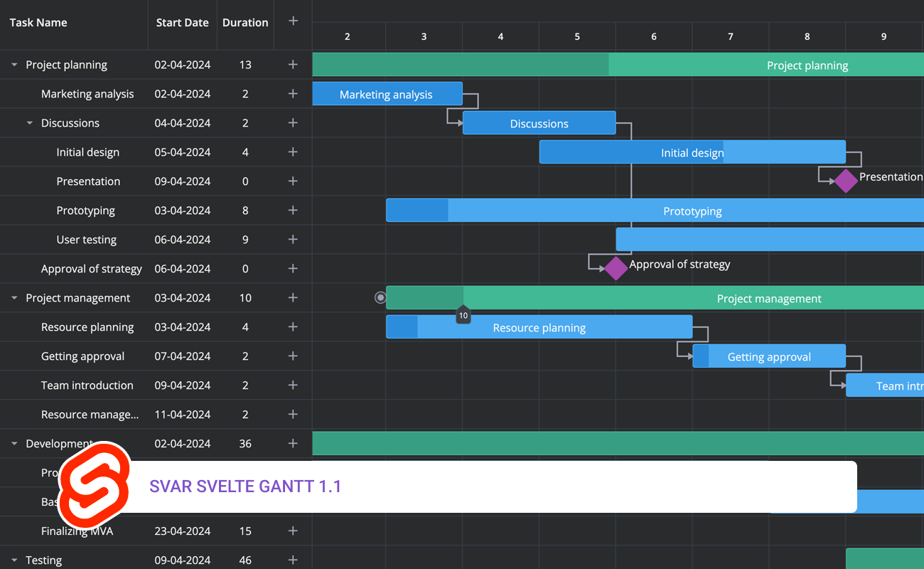Click the Presentation task name
This screenshot has height=569, width=924.
(88, 181)
